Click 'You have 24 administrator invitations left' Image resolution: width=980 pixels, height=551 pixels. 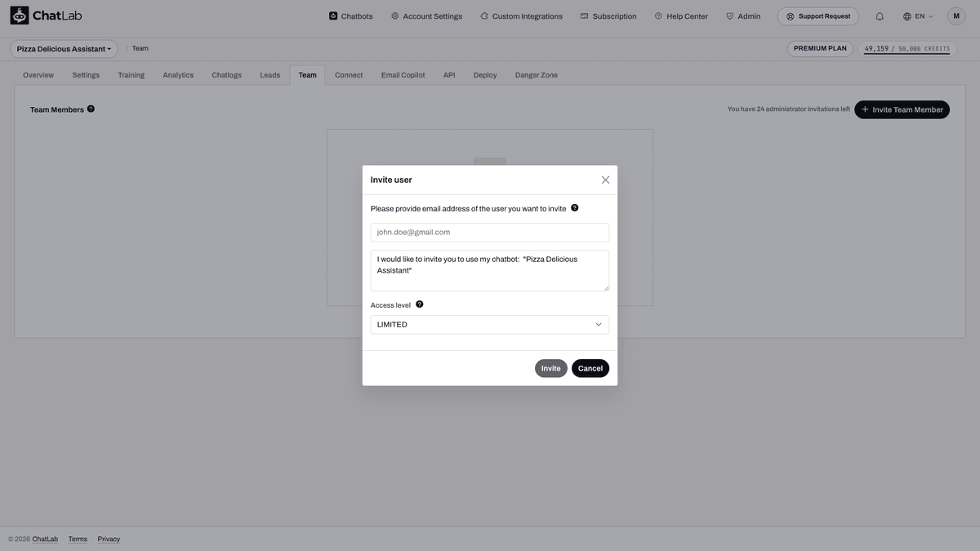pyautogui.click(x=789, y=109)
